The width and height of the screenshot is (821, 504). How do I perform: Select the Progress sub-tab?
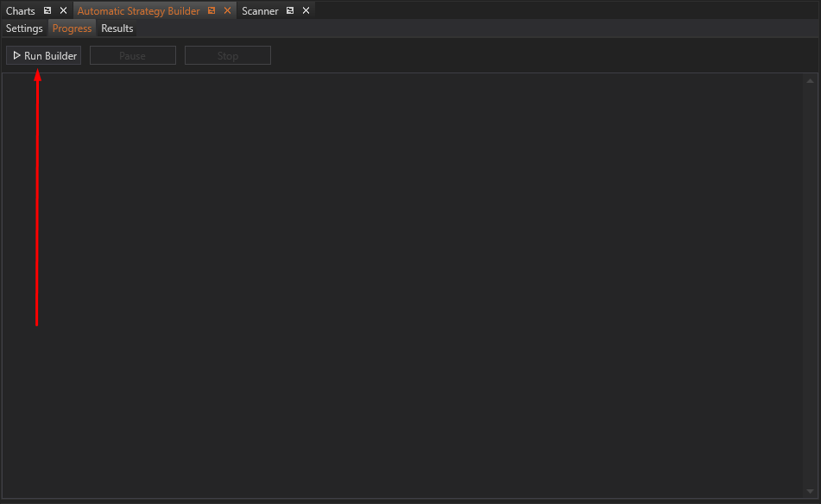pyautogui.click(x=72, y=28)
